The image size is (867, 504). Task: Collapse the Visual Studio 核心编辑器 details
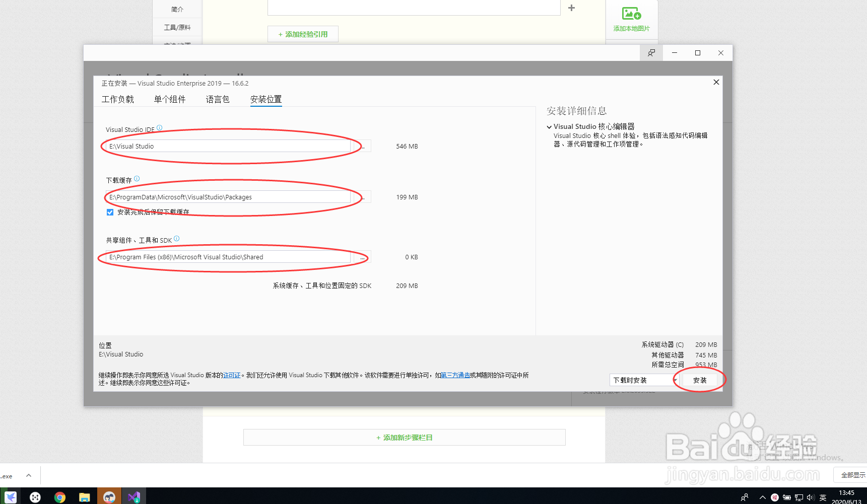pyautogui.click(x=549, y=127)
